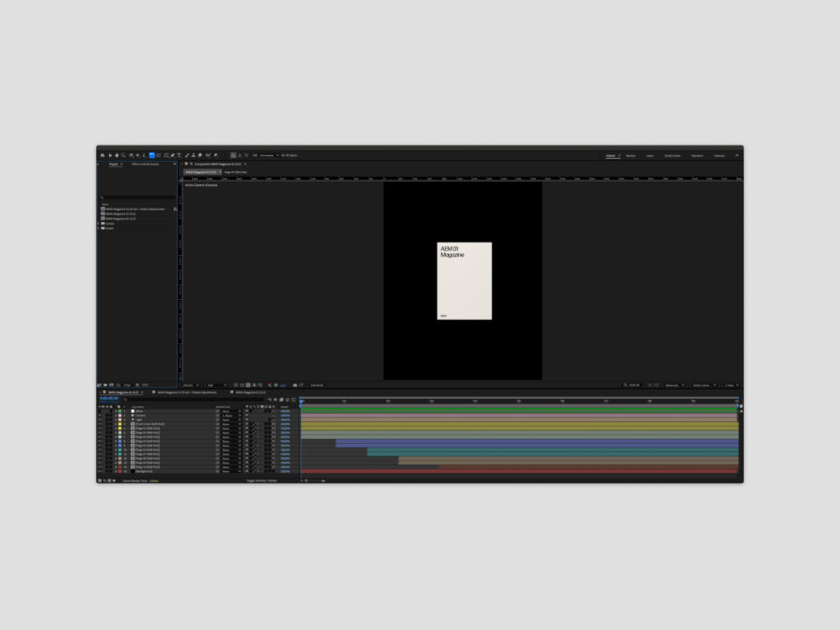Click the snapshot camera icon below viewer

point(294,386)
